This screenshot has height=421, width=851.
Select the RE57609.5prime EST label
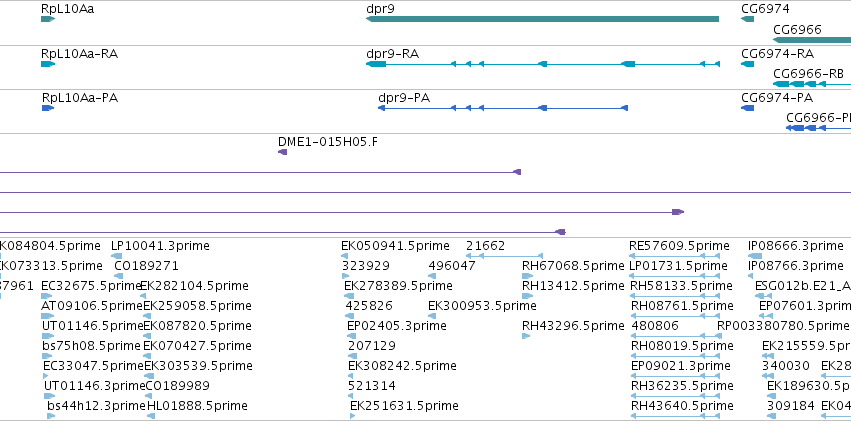[x=679, y=246]
